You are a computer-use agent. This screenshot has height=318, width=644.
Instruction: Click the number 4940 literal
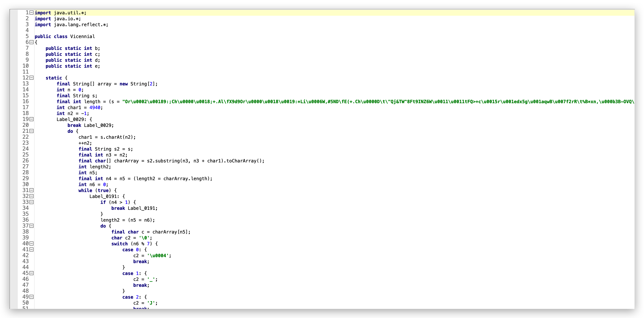click(x=95, y=108)
